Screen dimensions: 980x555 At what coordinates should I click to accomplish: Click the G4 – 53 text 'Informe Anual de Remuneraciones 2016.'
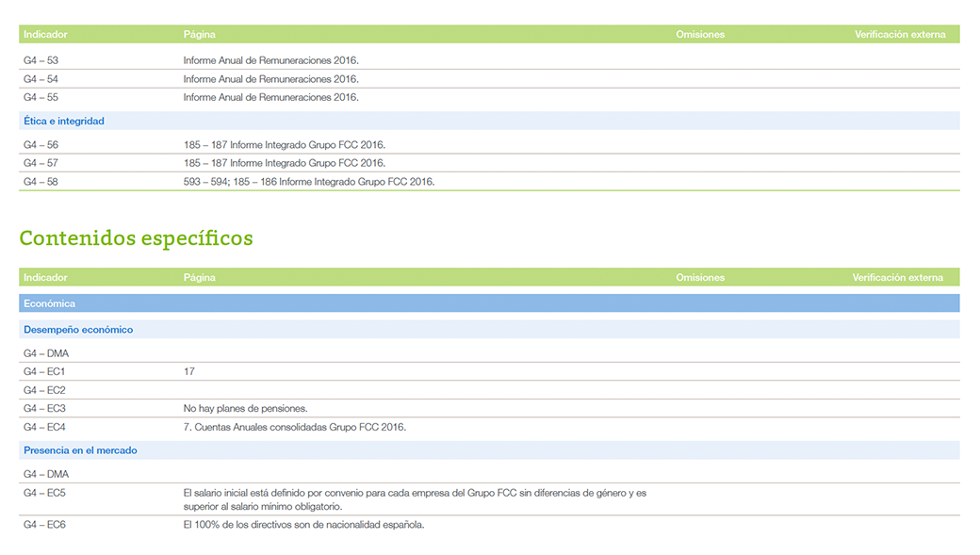pos(270,60)
